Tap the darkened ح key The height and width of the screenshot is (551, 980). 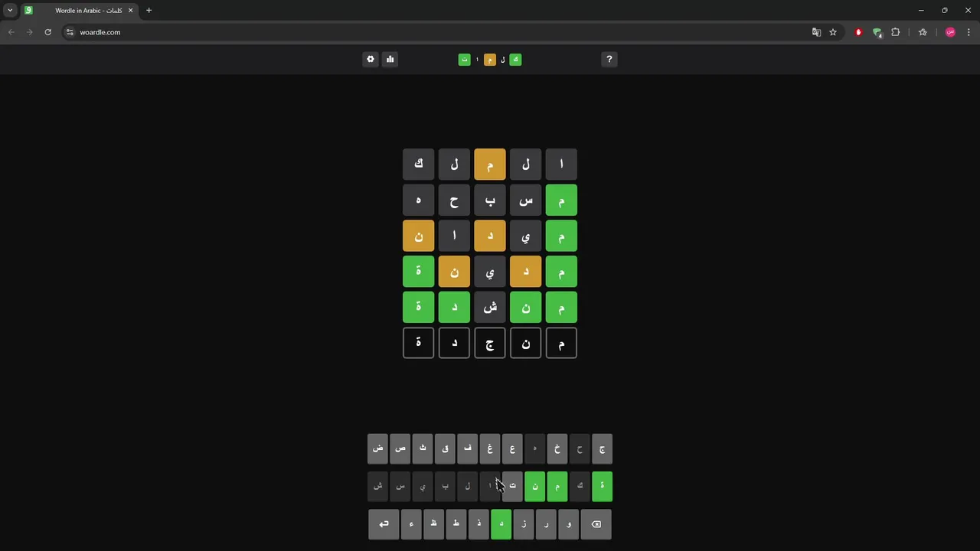(x=580, y=448)
